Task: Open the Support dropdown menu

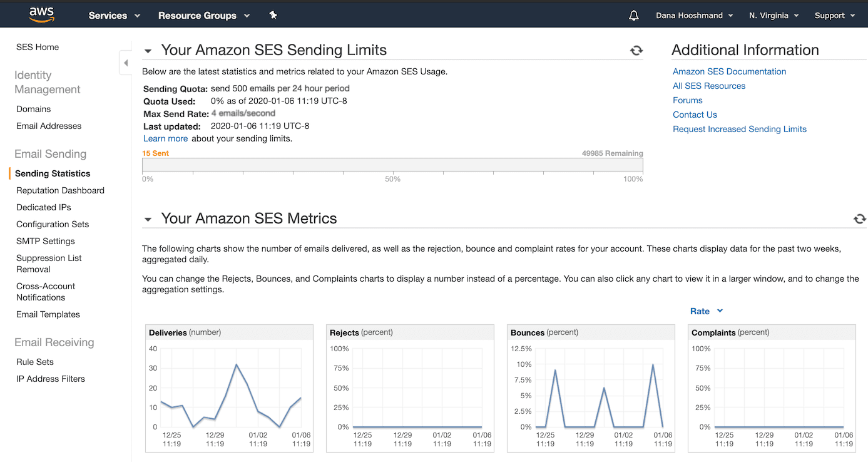Action: click(x=835, y=16)
